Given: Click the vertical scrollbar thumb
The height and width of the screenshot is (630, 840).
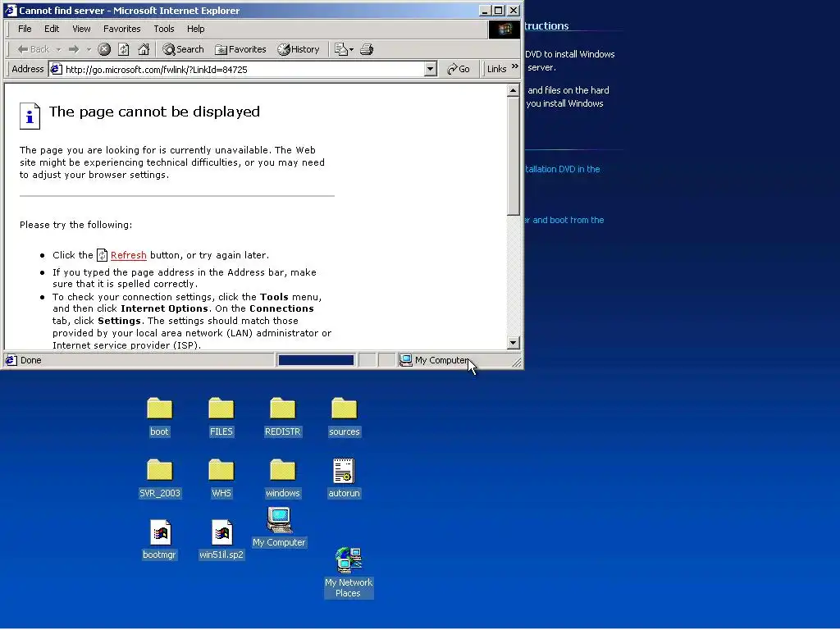Looking at the screenshot, I should pyautogui.click(x=514, y=156).
